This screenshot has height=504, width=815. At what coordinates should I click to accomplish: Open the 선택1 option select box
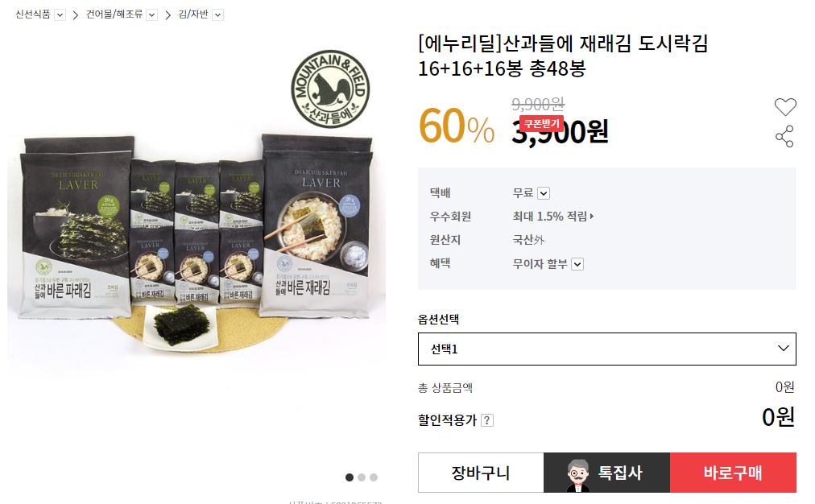[x=607, y=349]
